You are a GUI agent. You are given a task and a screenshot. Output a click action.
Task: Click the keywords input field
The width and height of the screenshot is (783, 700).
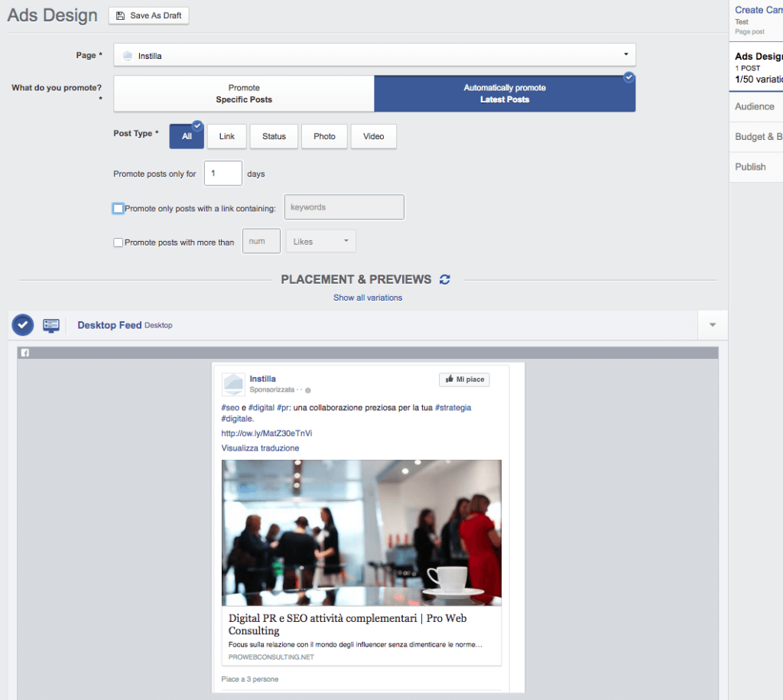344,207
